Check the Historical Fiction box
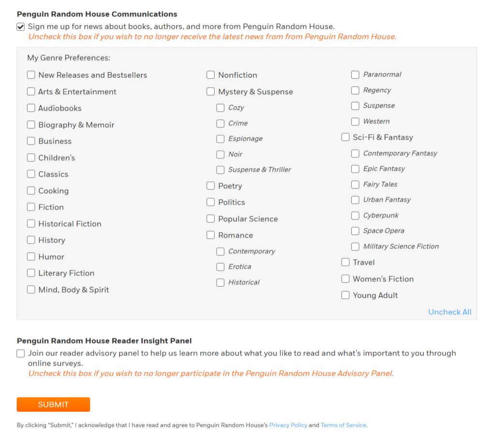The height and width of the screenshot is (448, 495). [31, 224]
